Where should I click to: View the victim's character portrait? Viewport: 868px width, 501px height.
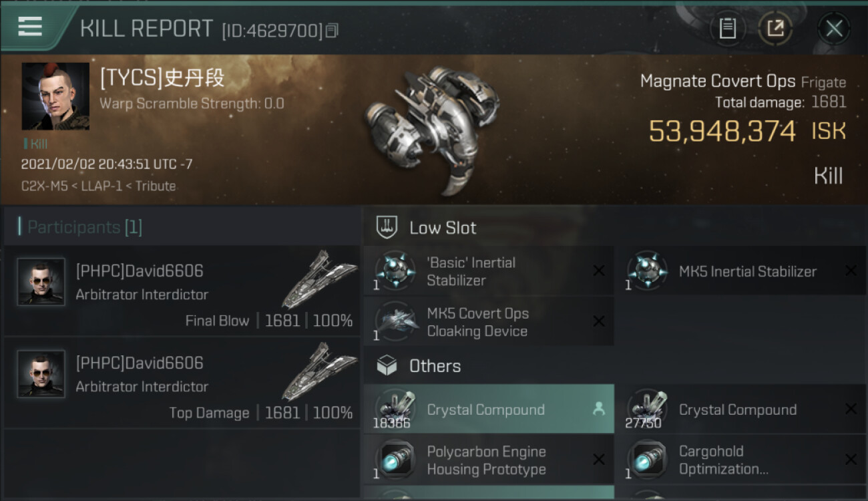(55, 96)
